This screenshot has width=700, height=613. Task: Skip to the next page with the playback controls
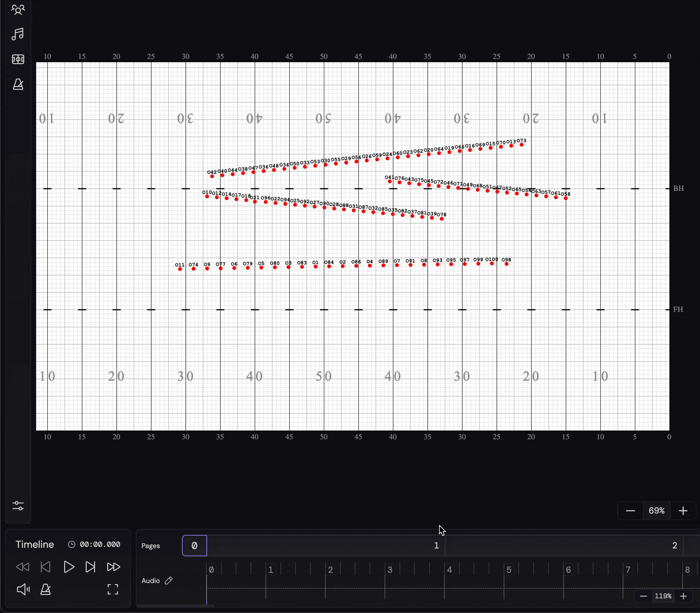coord(90,567)
